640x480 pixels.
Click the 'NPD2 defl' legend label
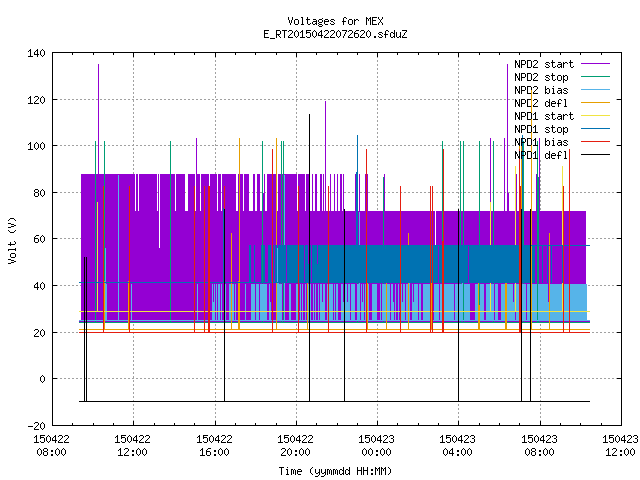pos(541,103)
